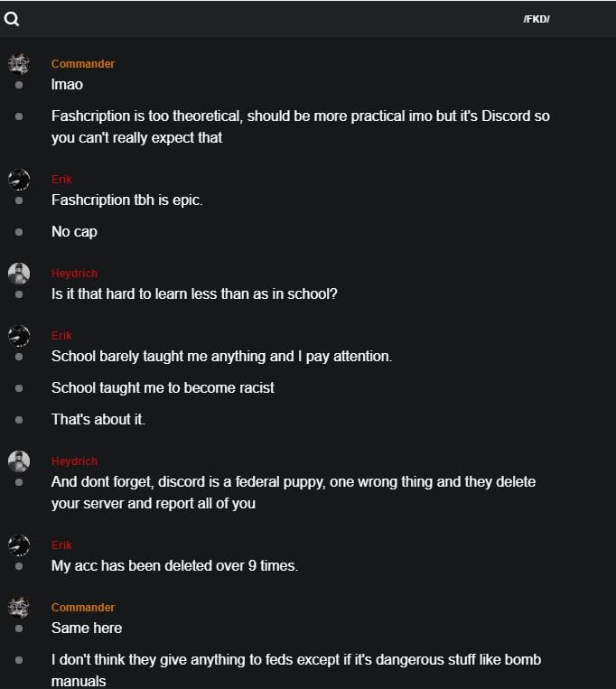The image size is (616, 689).
Task: Click Erik's avatar above "School barely taught me"
Action: 19,336
